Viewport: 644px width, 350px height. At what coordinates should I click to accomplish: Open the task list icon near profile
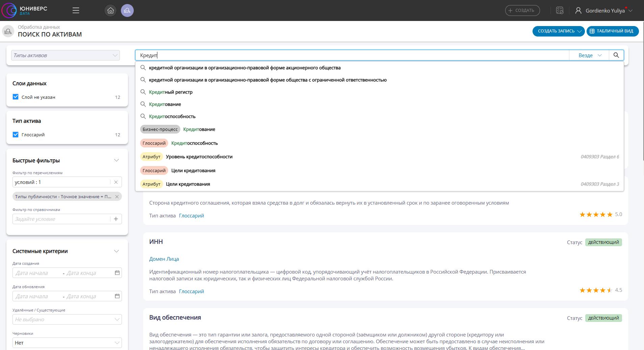[x=560, y=10]
